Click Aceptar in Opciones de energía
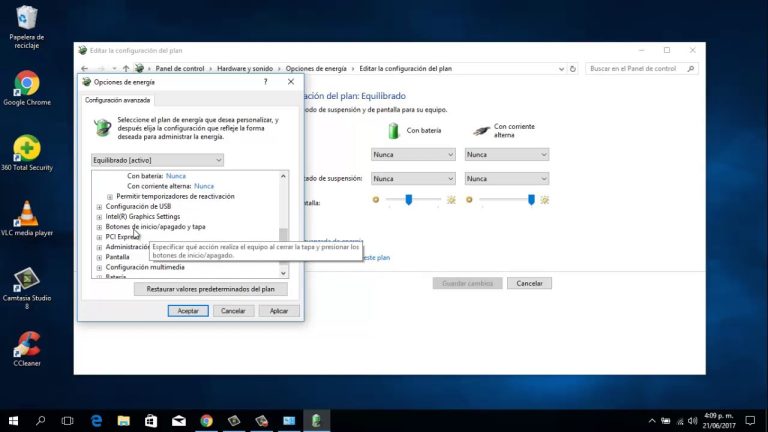 [188, 311]
